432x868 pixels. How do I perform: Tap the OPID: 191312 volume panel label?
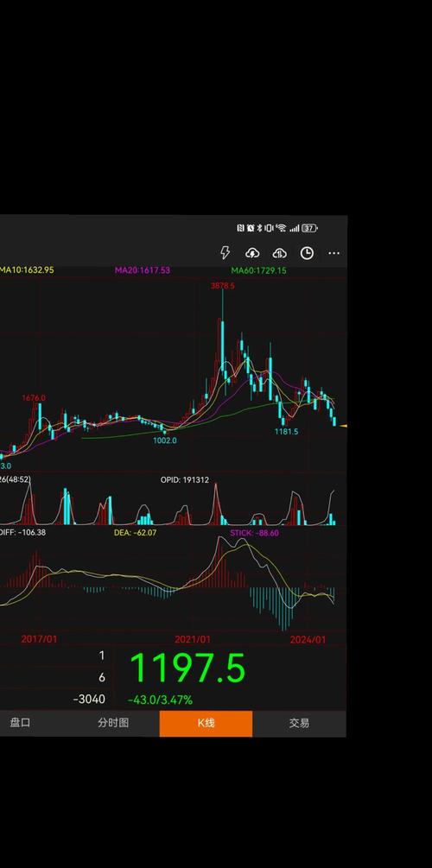(185, 480)
